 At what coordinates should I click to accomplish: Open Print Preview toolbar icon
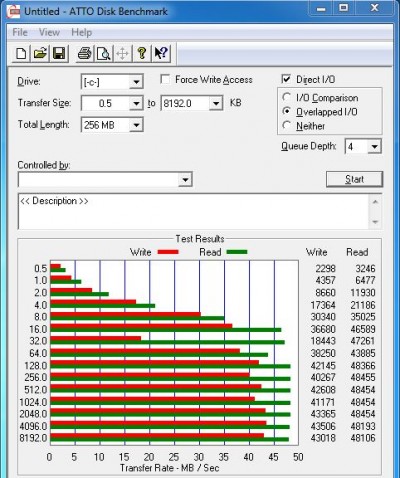click(103, 54)
